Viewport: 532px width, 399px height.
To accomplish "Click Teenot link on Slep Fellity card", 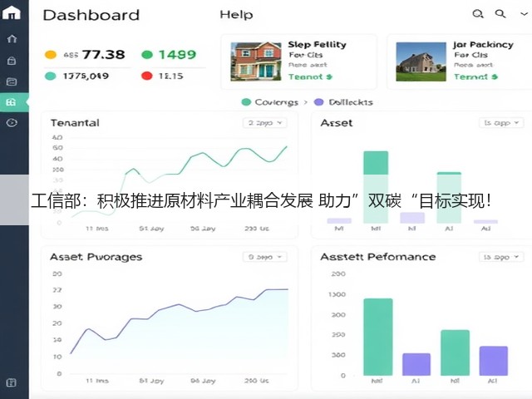I will coord(310,76).
